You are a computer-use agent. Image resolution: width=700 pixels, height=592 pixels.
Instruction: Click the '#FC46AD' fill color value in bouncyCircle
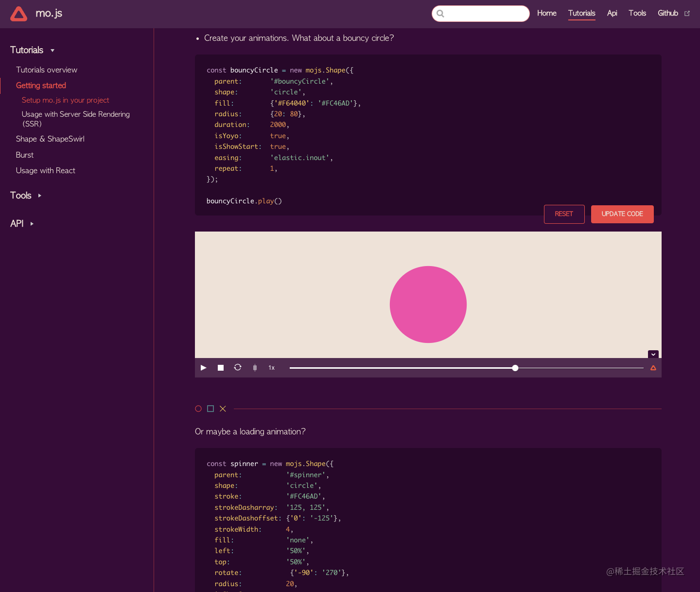[x=335, y=103]
